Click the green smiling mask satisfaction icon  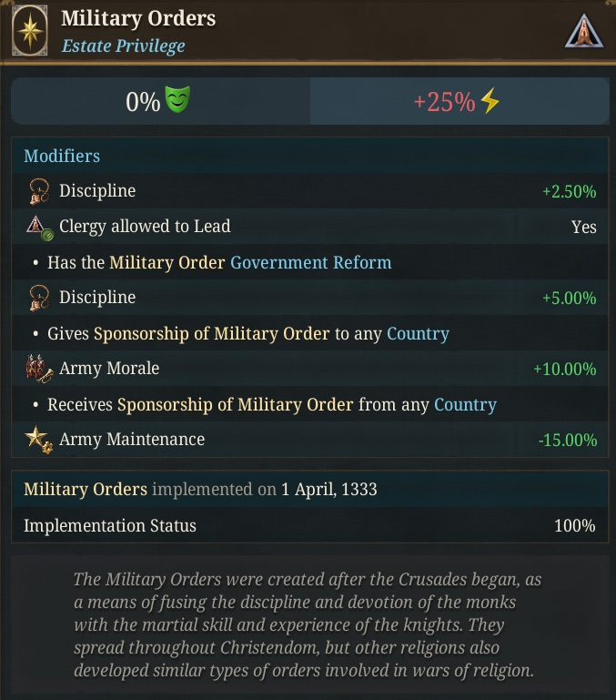(177, 99)
